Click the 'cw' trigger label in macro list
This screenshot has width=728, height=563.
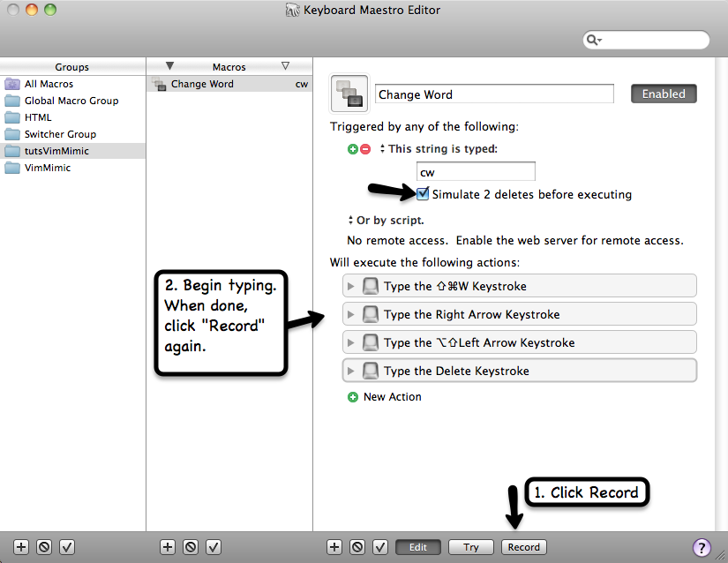click(x=302, y=85)
